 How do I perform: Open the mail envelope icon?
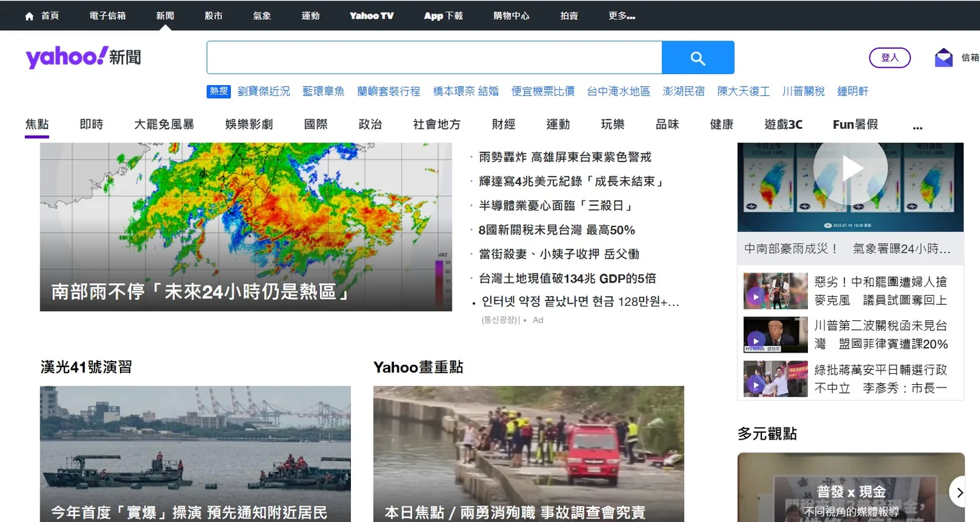(944, 58)
